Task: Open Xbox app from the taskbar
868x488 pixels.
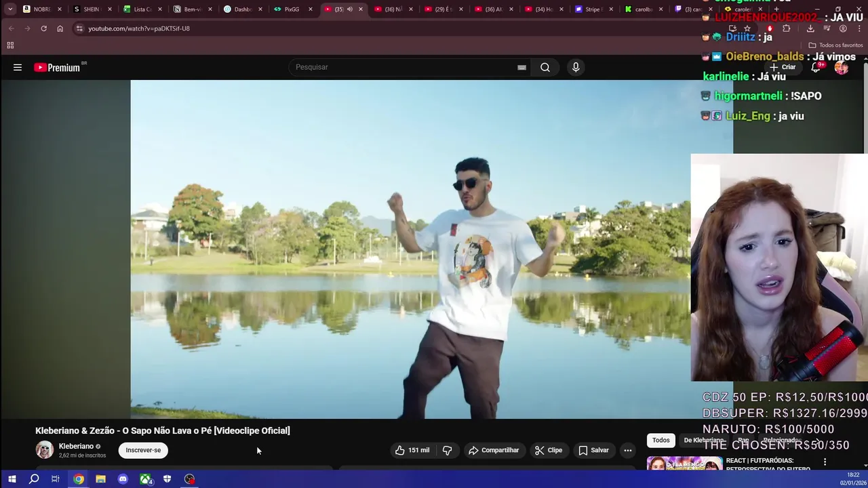Action: [145, 479]
